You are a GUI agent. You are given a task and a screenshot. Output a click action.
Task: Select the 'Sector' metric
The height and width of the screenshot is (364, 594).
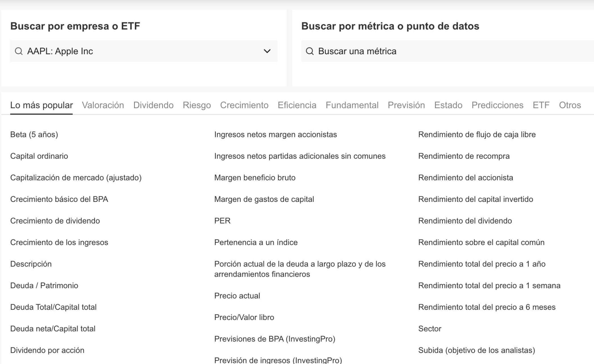(x=429, y=329)
